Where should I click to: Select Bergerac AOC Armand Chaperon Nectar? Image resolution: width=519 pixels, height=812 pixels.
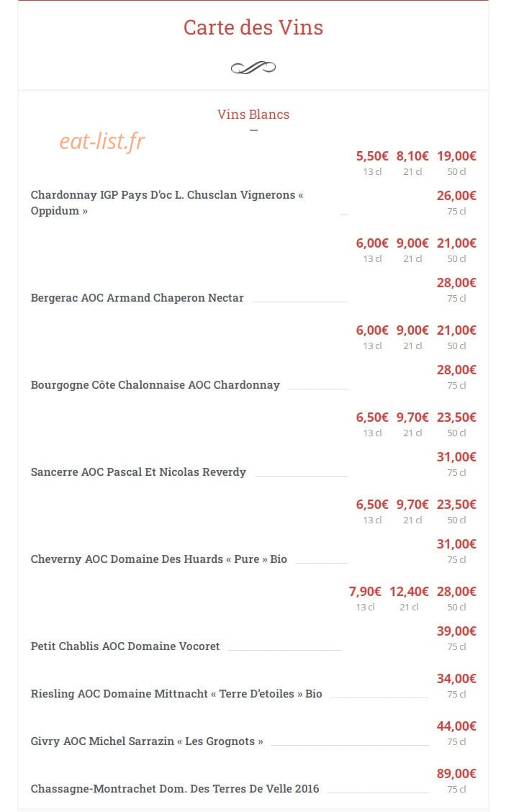coord(137,298)
